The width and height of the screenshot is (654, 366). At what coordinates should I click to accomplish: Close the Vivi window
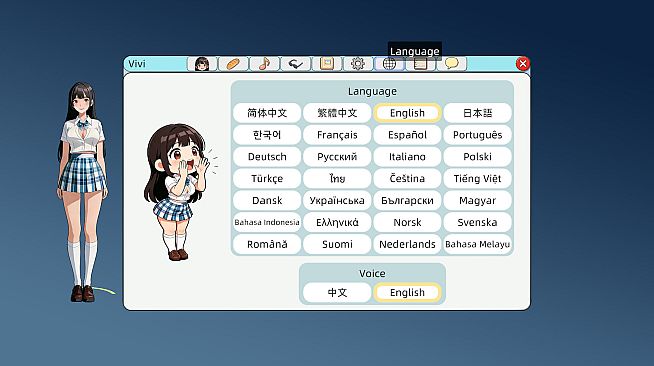tap(523, 64)
